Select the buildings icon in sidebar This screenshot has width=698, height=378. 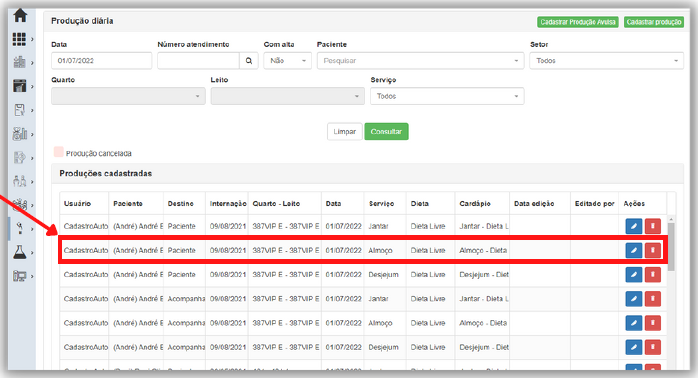19,62
